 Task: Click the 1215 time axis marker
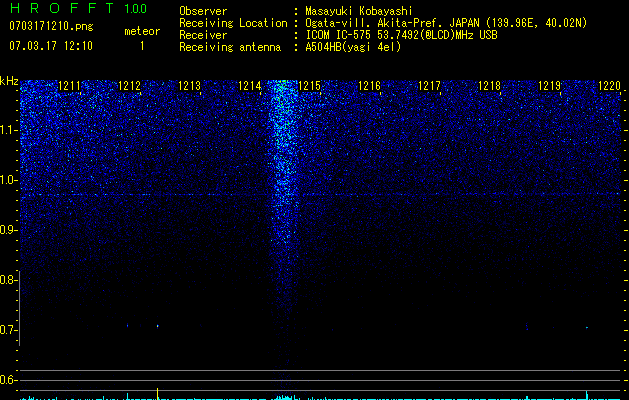pos(310,86)
